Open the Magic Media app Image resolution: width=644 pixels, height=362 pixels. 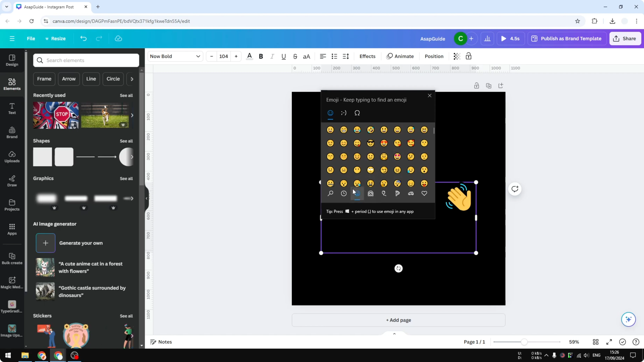12,283
